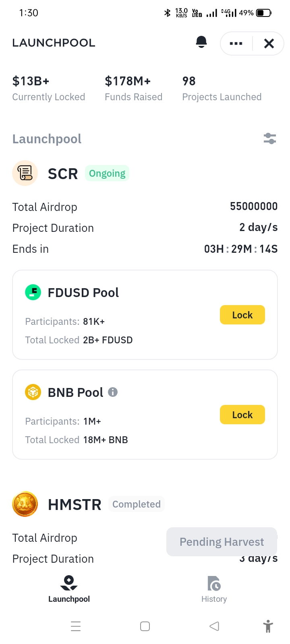Open the HMSTR project title
The height and width of the screenshot is (644, 290).
75,504
